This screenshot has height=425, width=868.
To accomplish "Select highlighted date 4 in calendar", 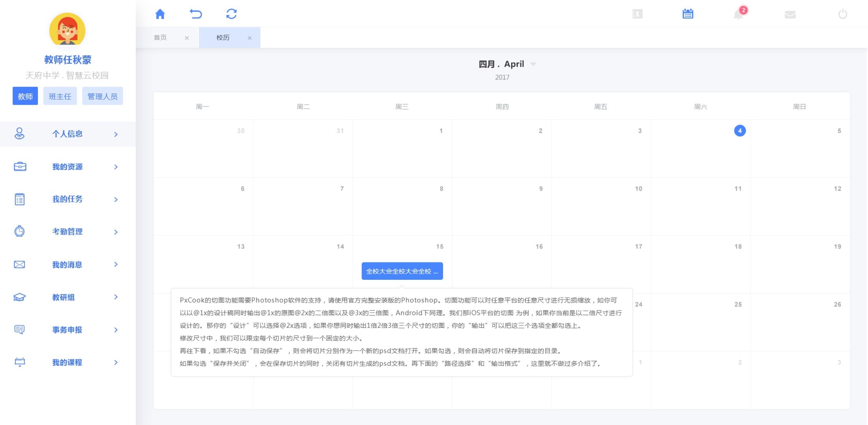I will tap(740, 131).
